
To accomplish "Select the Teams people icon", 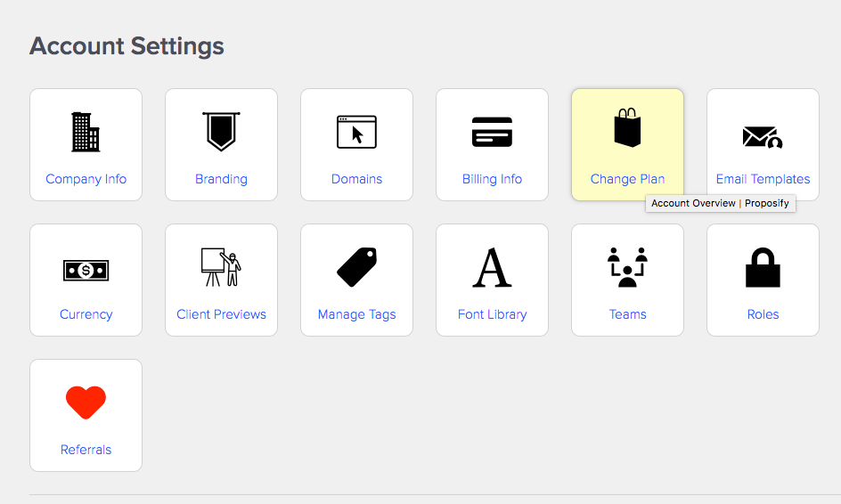I will (x=627, y=267).
